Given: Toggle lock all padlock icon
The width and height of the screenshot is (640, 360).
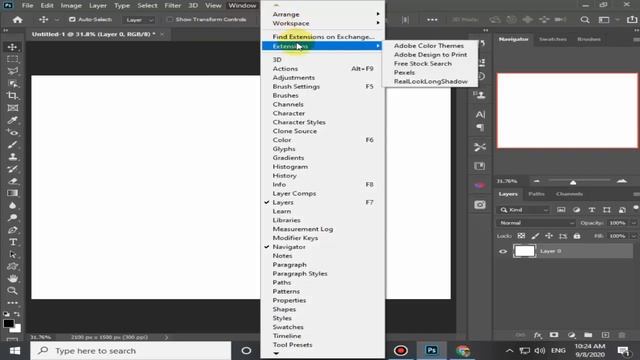Looking at the screenshot, I should pos(577,236).
